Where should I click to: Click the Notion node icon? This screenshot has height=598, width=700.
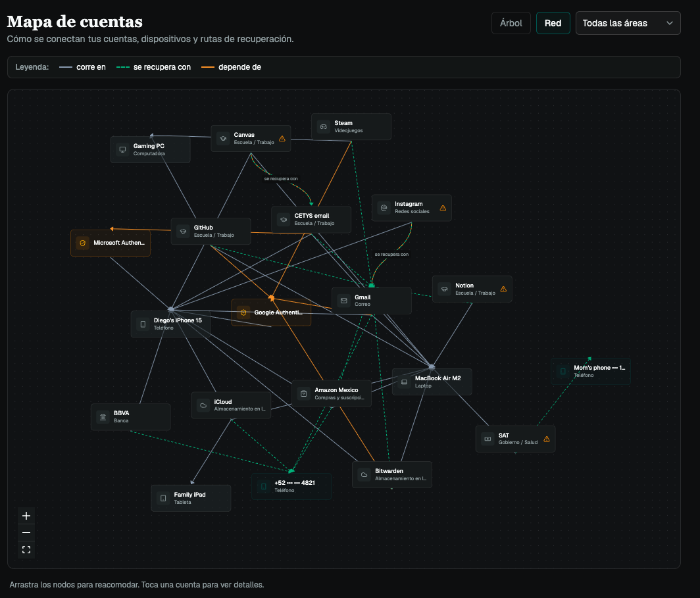coord(444,289)
